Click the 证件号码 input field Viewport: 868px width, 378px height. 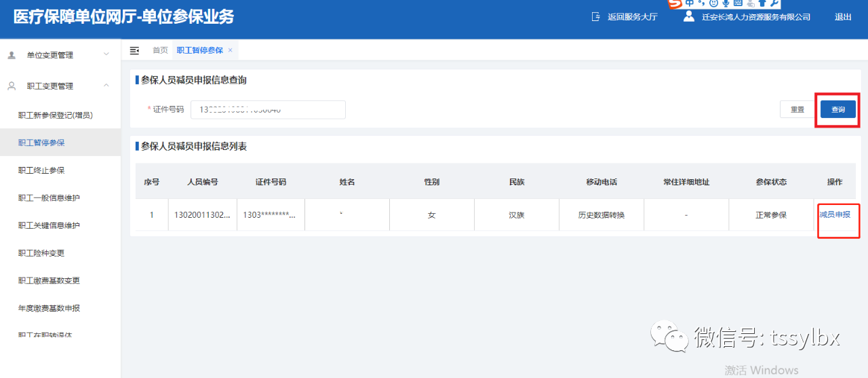[268, 109]
